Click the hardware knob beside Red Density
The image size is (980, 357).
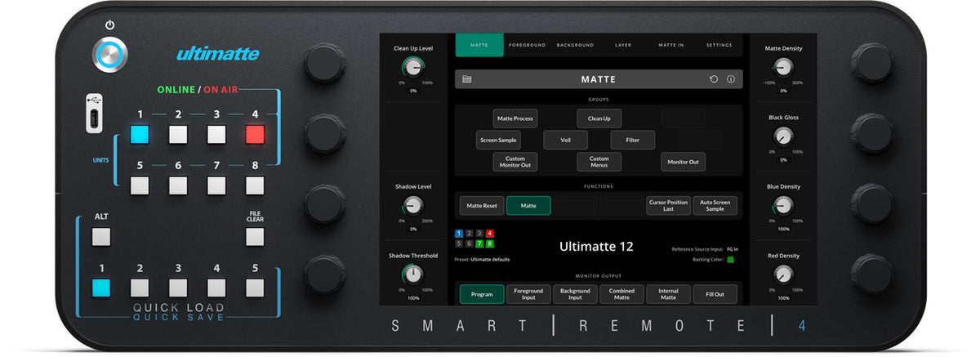click(872, 274)
